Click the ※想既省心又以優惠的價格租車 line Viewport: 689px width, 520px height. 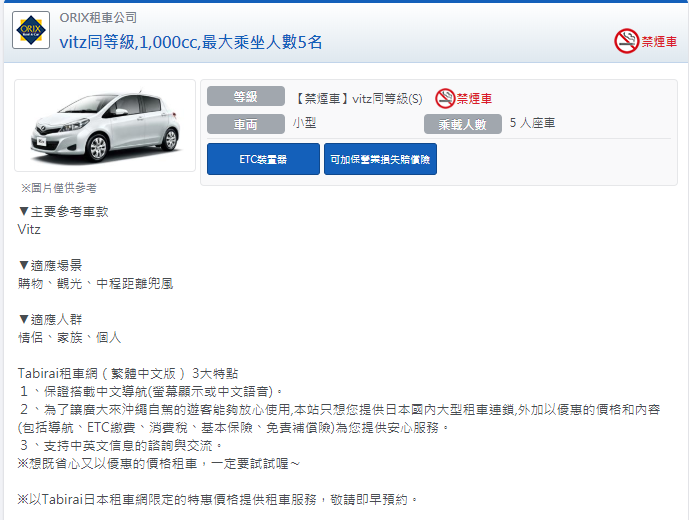159,464
